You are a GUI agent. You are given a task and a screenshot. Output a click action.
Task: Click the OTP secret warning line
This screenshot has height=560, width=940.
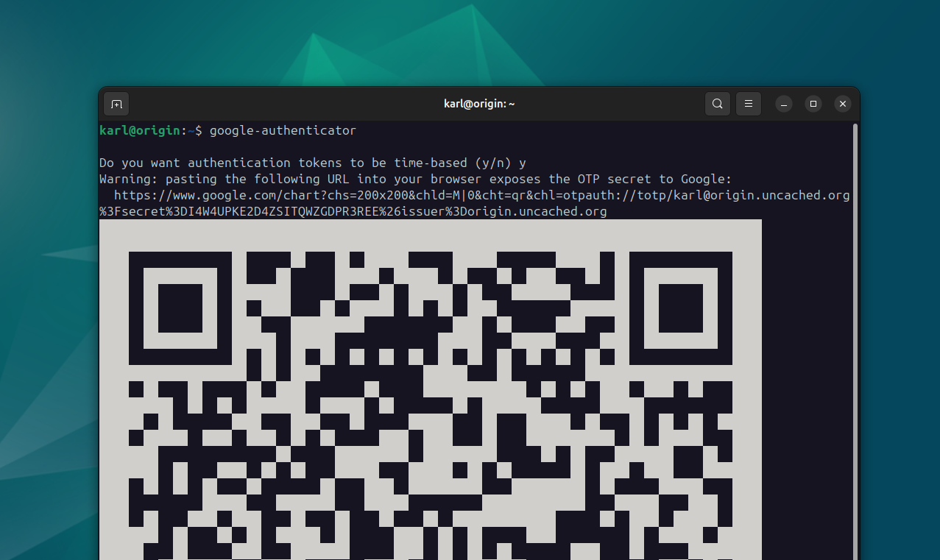pyautogui.click(x=416, y=180)
